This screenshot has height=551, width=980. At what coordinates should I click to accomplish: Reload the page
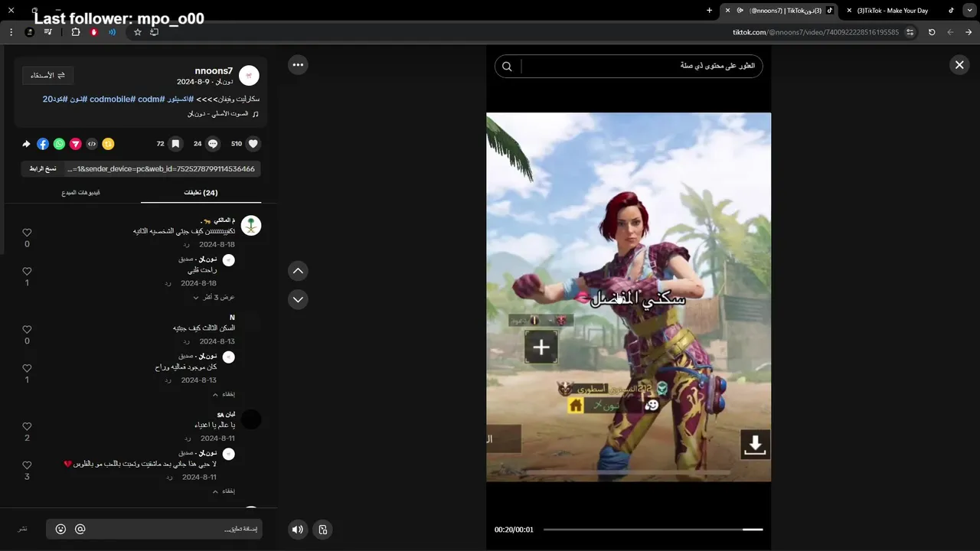point(932,32)
